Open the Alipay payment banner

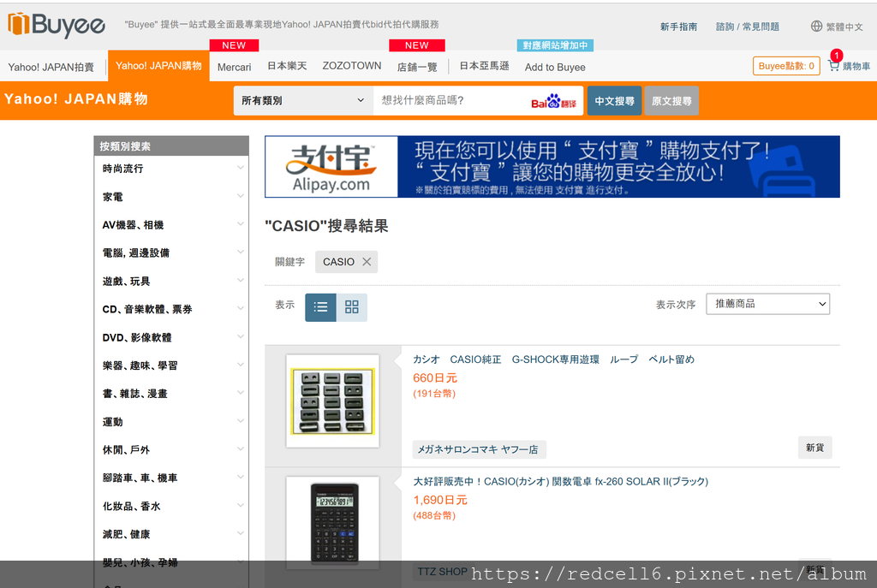552,167
